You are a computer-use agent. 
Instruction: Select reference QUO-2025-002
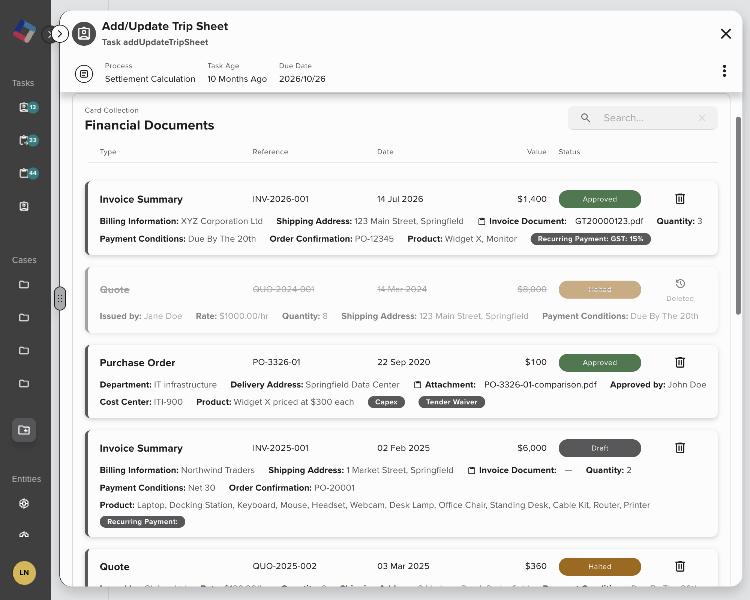[284, 566]
